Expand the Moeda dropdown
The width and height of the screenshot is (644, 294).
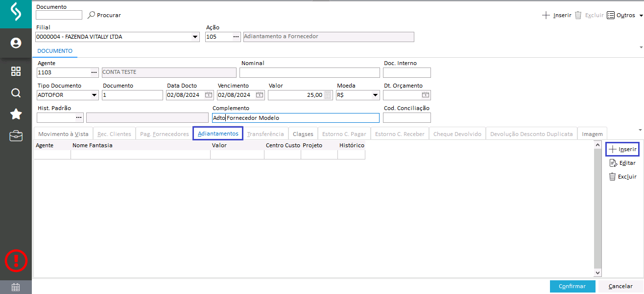[376, 95]
